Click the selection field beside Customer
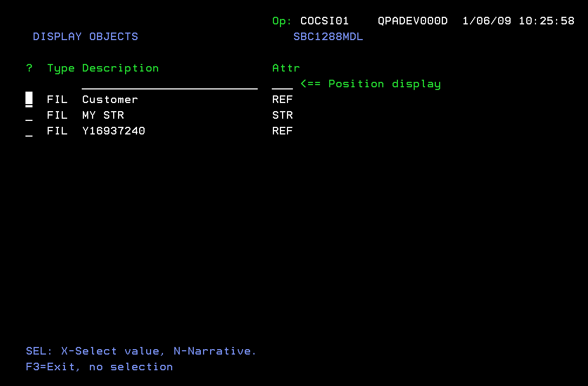Viewport: 588px width, 386px height. click(29, 99)
